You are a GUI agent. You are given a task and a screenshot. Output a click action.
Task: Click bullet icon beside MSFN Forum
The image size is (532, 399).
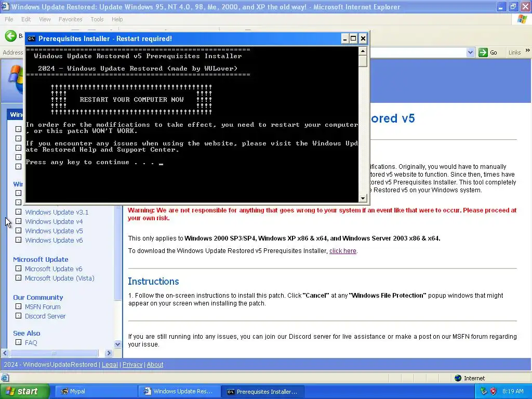[18, 307]
